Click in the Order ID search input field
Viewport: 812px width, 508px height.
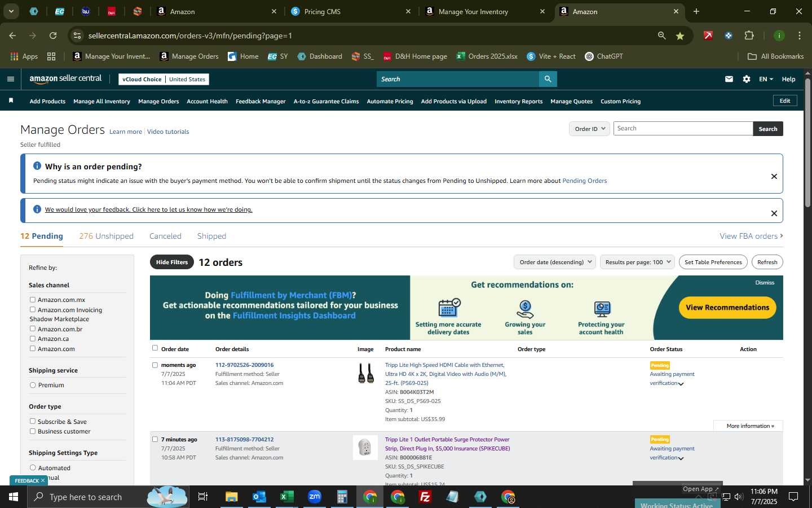[683, 129]
